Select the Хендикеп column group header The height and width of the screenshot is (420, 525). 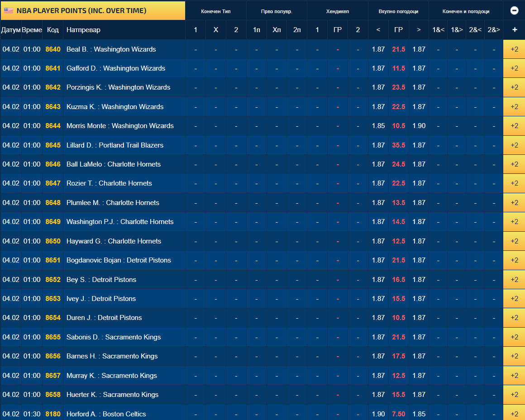coord(338,11)
